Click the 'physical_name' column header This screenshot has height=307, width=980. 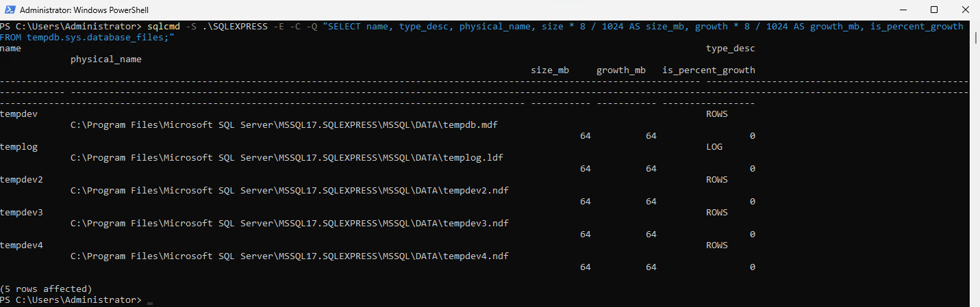(106, 59)
